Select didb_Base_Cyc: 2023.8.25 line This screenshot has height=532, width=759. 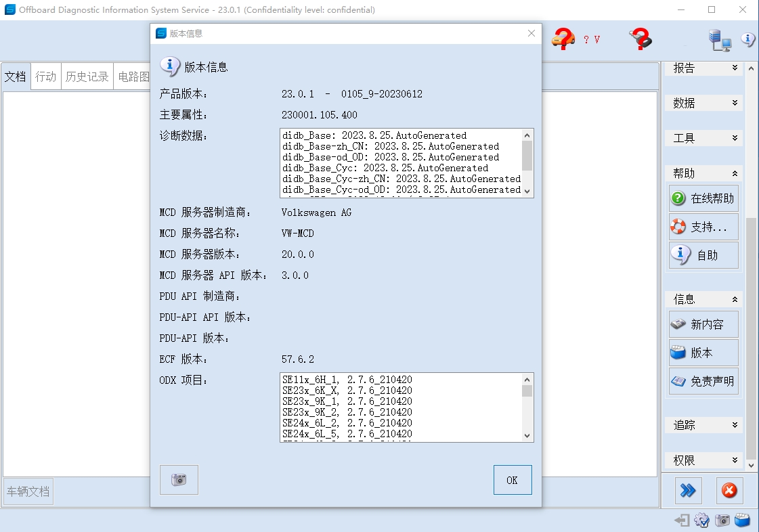point(385,168)
